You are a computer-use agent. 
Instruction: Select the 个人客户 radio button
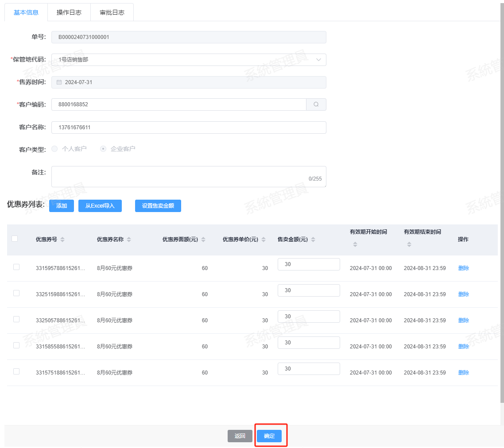(55, 149)
